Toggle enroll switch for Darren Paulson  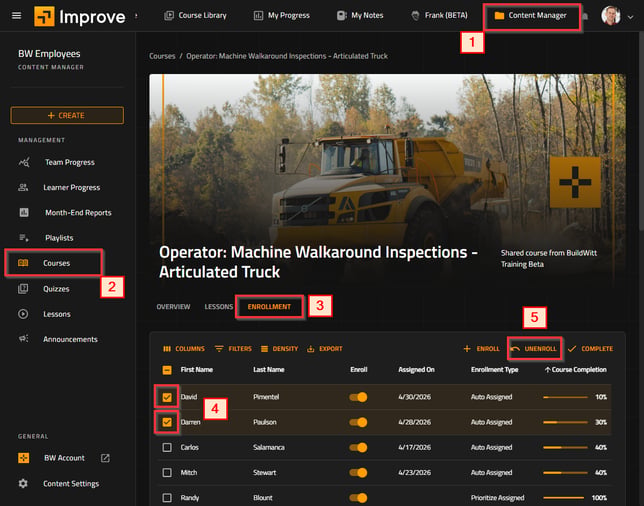358,422
